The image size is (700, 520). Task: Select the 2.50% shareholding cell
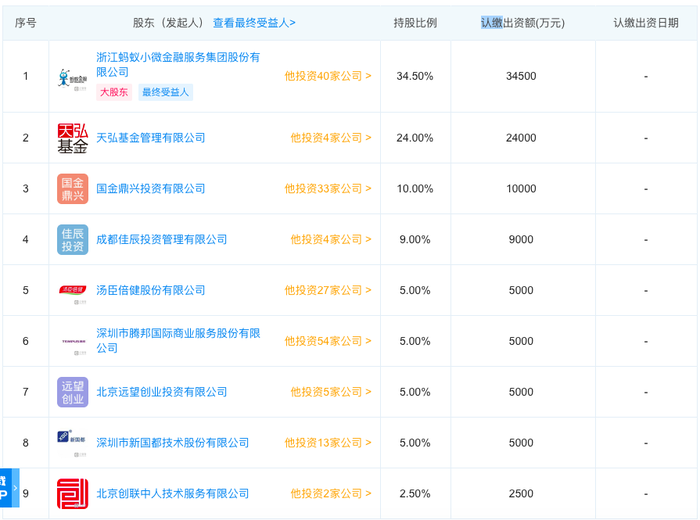pyautogui.click(x=415, y=494)
